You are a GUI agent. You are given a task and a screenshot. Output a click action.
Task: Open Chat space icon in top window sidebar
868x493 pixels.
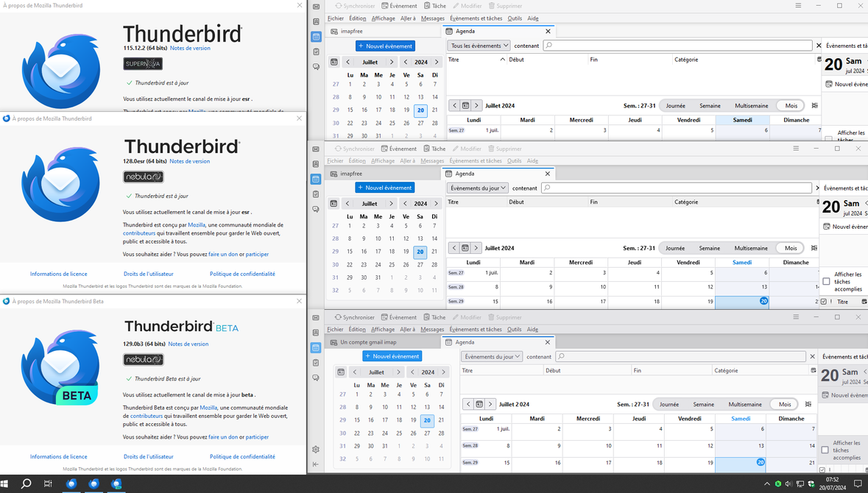click(316, 67)
